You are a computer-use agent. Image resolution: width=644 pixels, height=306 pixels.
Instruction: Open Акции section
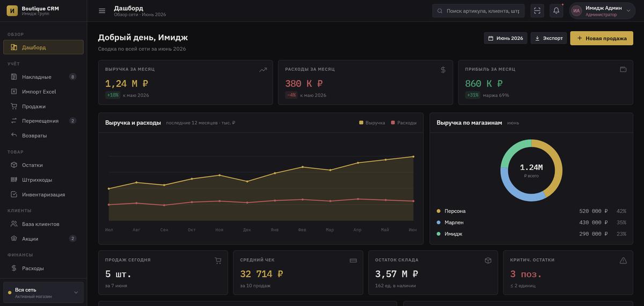[43, 238]
